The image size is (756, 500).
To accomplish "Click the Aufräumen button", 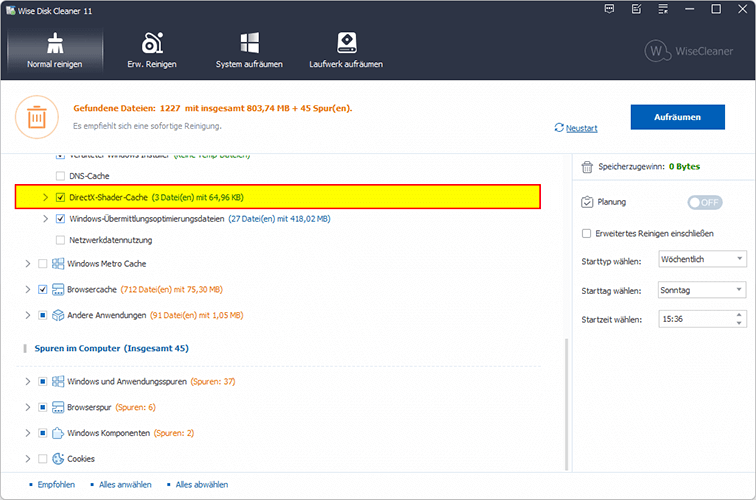I will click(677, 117).
